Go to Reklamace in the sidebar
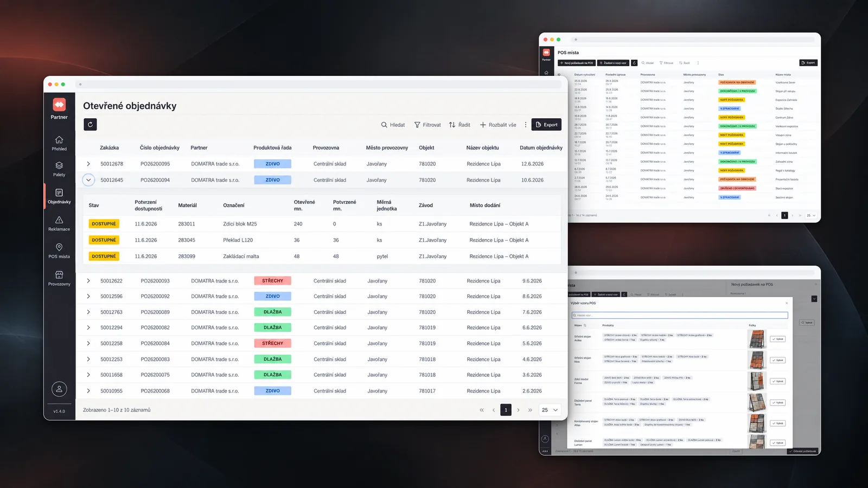The width and height of the screenshot is (868, 488). coord(59,223)
